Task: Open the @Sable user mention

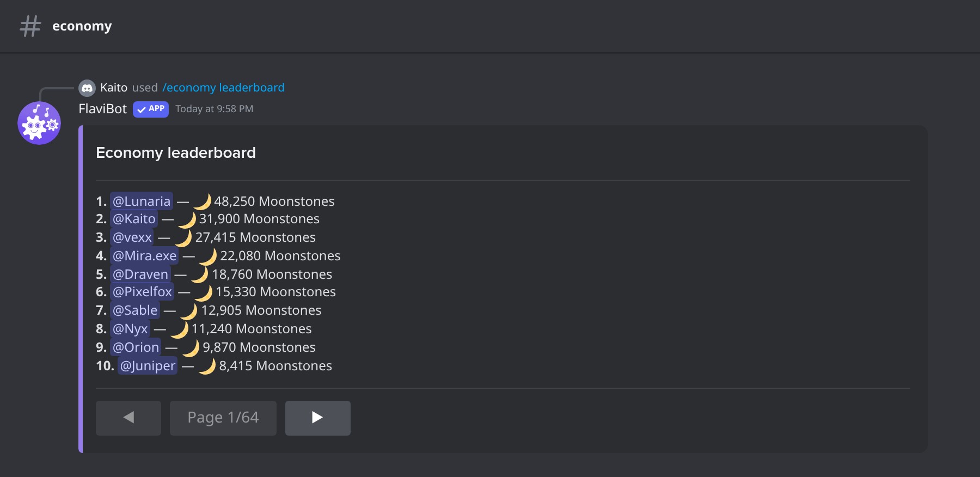Action: [x=135, y=310]
